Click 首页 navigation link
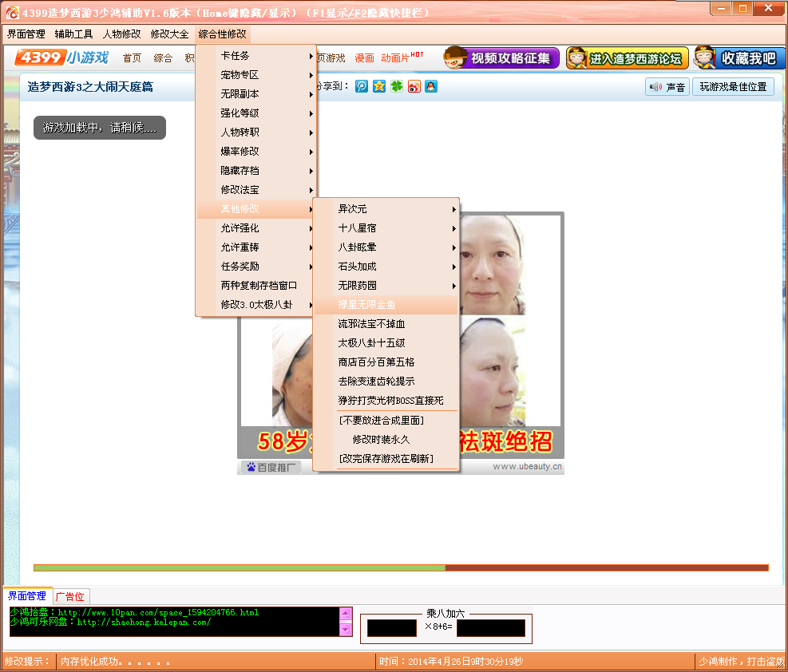The width and height of the screenshot is (788, 672). pos(133,58)
